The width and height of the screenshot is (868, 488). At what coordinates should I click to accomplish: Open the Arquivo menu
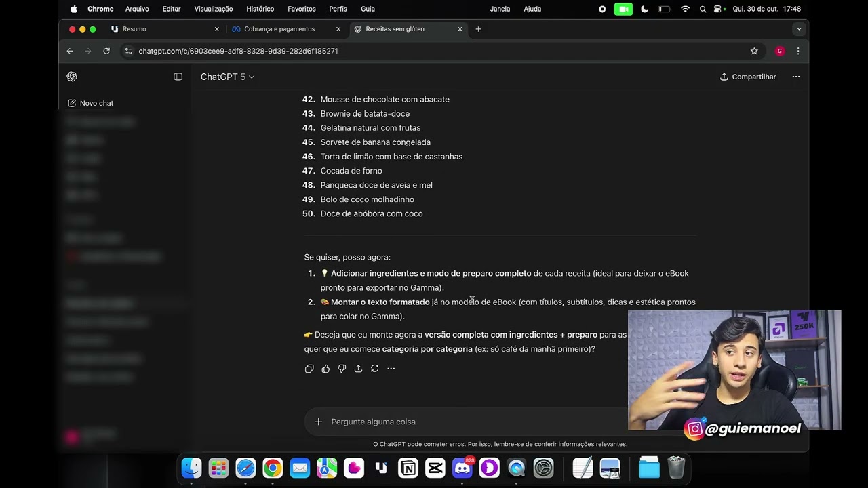pos(137,9)
